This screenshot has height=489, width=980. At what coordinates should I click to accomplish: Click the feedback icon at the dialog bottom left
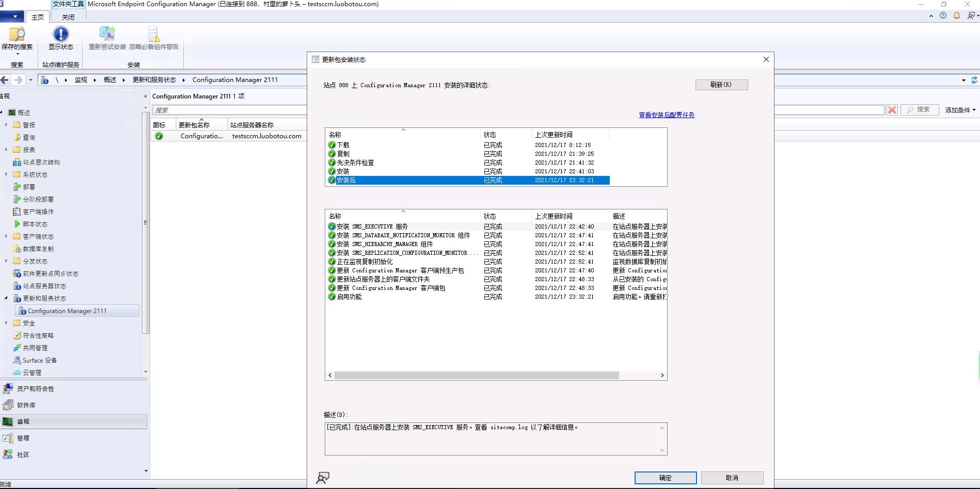pyautogui.click(x=323, y=478)
